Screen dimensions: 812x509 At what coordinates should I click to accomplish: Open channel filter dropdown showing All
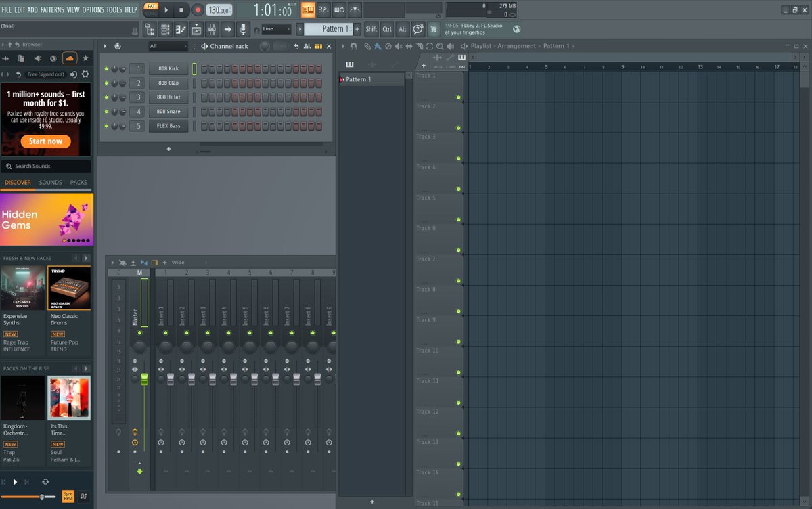pos(168,46)
